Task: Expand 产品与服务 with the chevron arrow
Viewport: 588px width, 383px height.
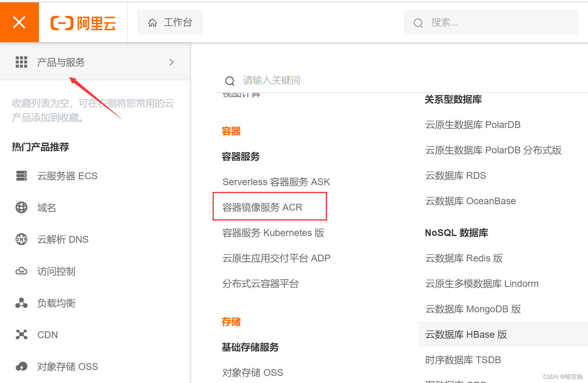Action: pyautogui.click(x=172, y=62)
